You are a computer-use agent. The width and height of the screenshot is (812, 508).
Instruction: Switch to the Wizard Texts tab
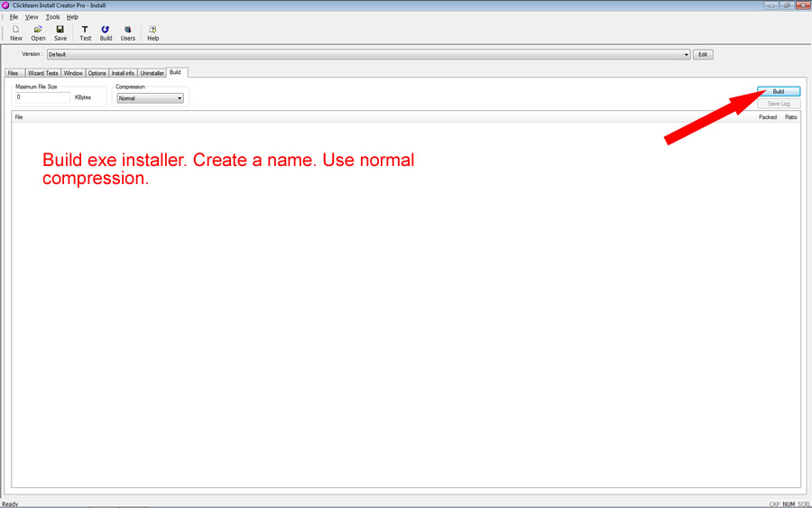click(x=42, y=73)
